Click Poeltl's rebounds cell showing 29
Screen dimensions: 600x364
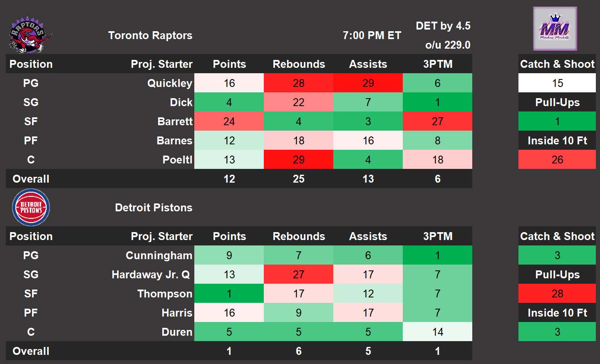point(298,160)
